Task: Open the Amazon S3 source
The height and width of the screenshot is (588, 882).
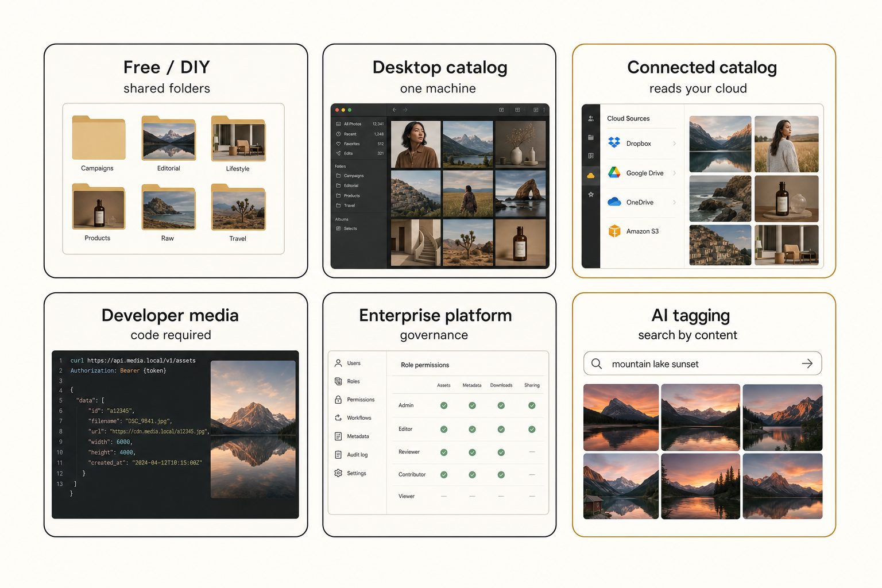Action: [x=641, y=231]
